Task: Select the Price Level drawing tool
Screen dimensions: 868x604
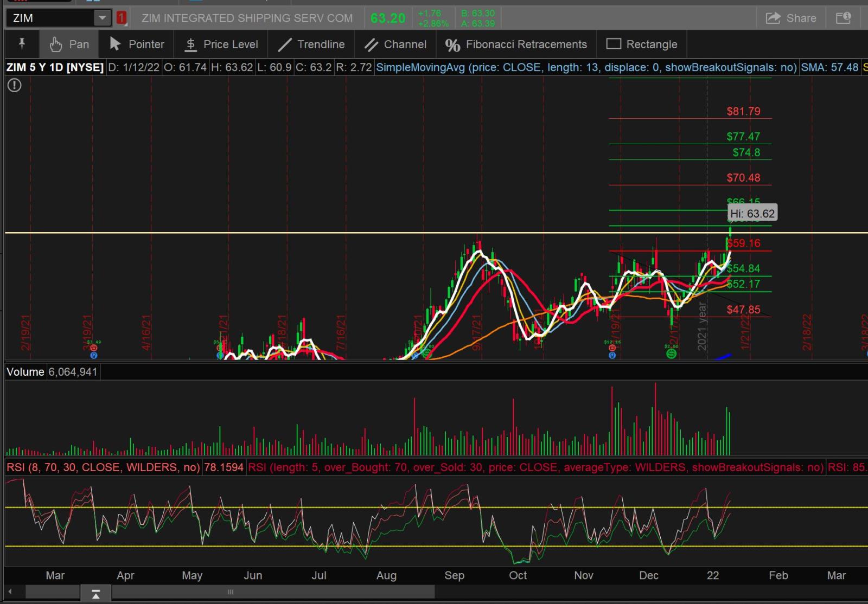Action: [x=221, y=44]
